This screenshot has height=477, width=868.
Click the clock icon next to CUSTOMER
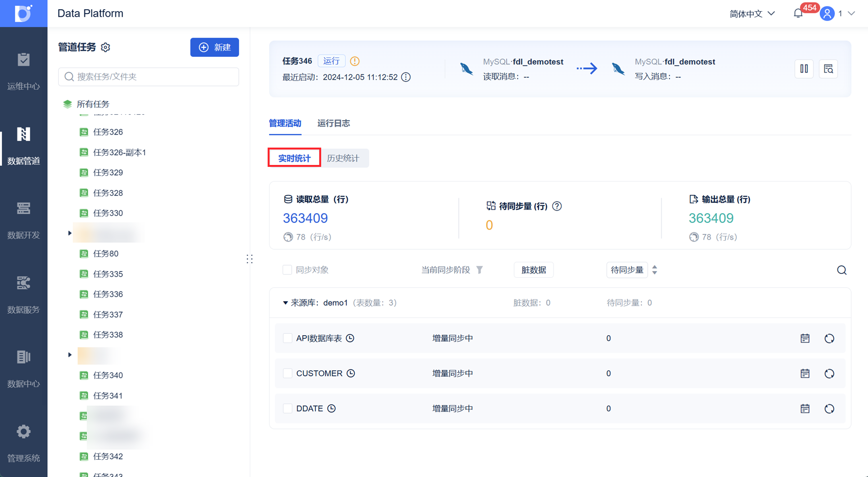[x=351, y=374]
